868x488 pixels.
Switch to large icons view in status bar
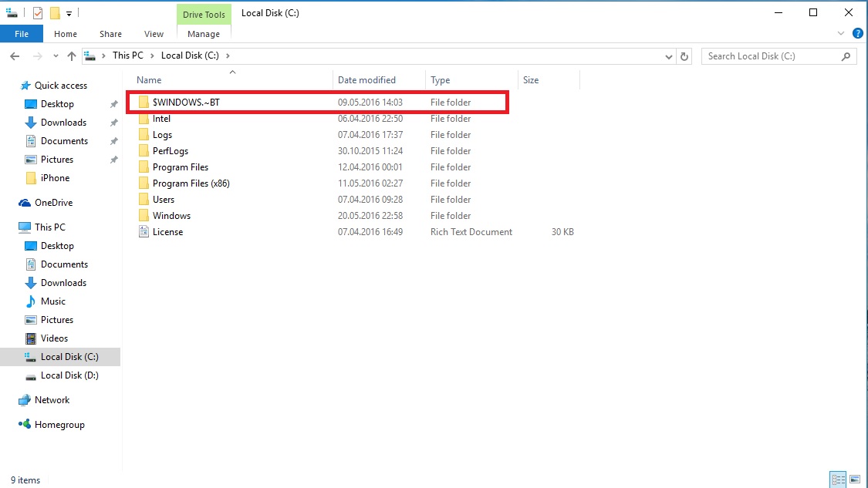pos(853,480)
